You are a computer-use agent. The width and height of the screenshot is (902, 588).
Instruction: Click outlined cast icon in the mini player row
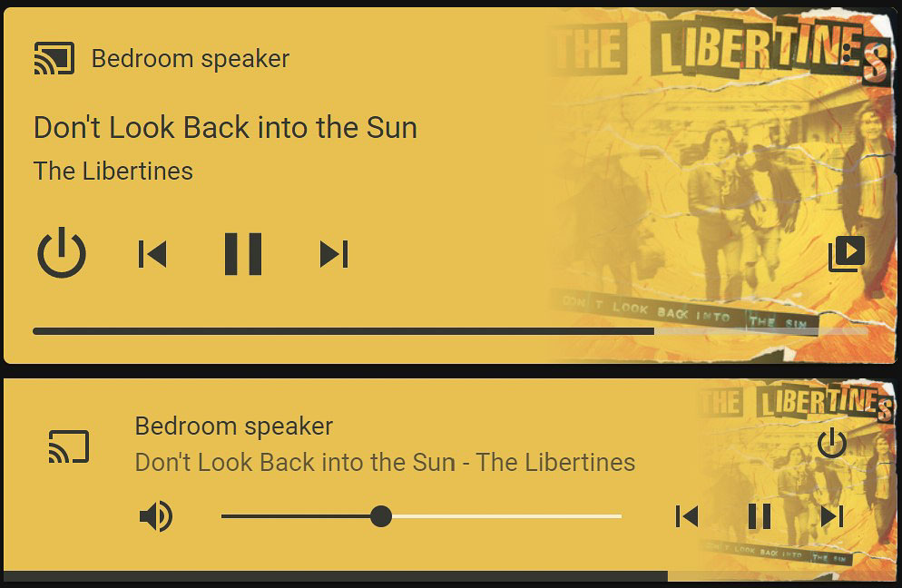click(69, 446)
